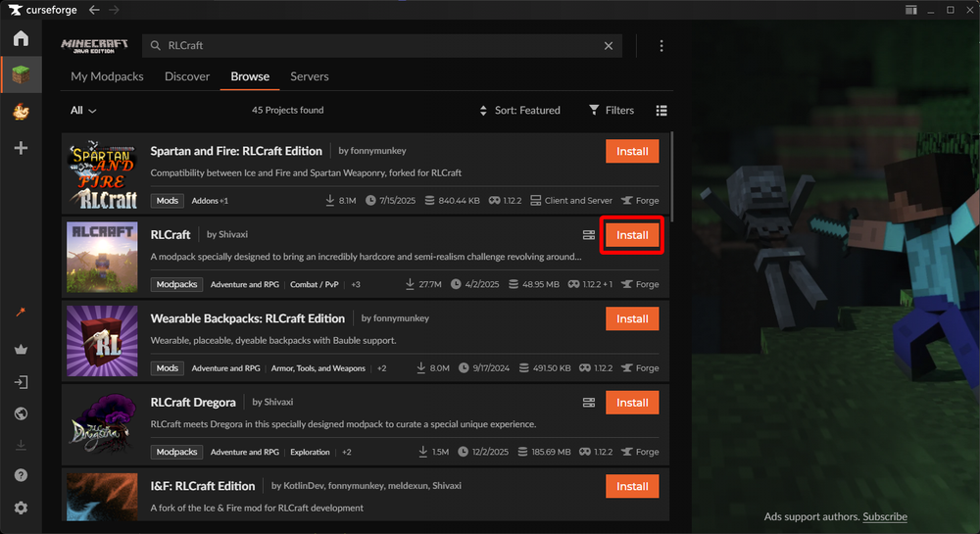This screenshot has height=534, width=980.
Task: Click the Addons +1 category text
Action: [x=210, y=201]
